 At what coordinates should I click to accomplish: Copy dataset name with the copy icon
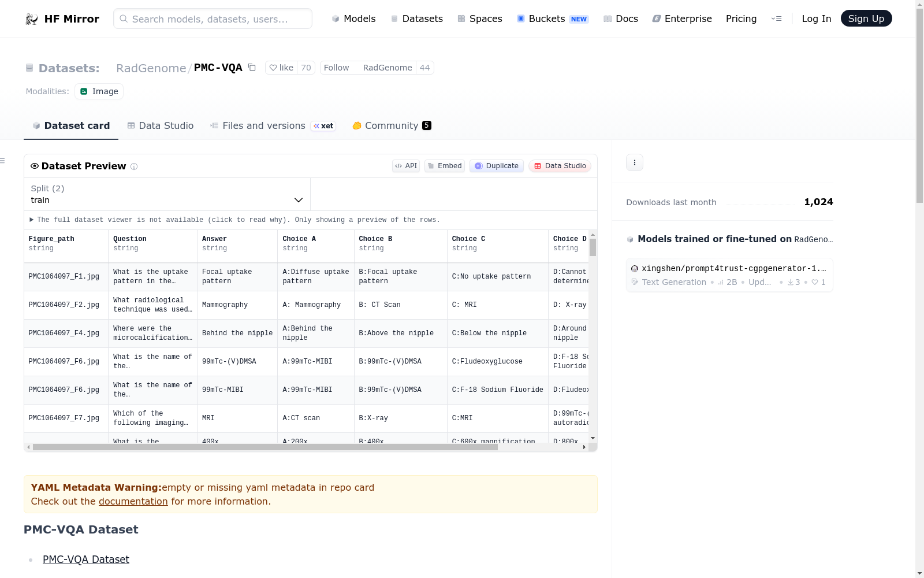click(252, 67)
